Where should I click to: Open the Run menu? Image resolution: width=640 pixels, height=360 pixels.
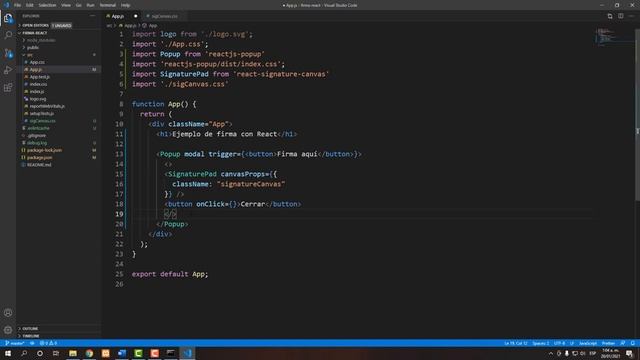(x=91, y=5)
